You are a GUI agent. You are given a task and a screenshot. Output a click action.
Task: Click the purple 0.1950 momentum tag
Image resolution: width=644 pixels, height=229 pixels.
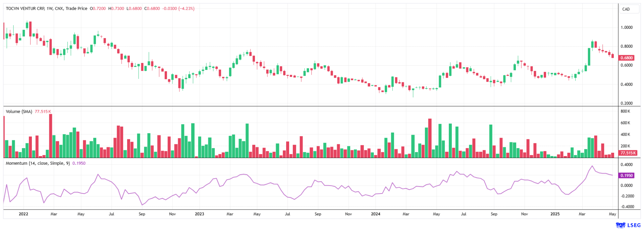tap(626, 175)
